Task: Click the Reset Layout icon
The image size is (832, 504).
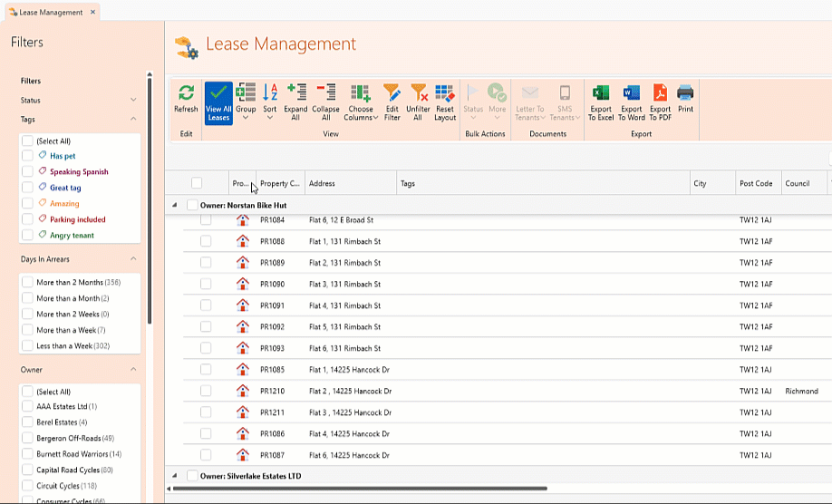Action: coord(445,92)
